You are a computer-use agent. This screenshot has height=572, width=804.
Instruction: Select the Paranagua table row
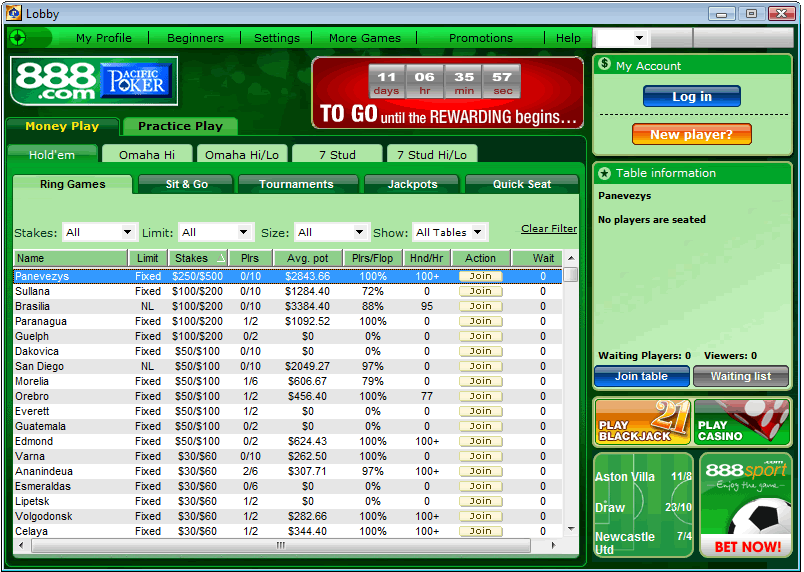click(x=288, y=321)
